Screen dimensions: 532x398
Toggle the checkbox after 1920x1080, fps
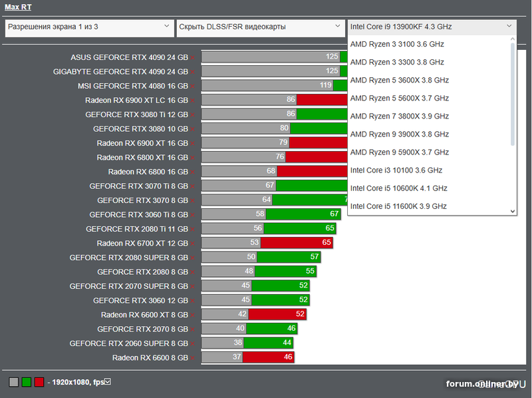point(108,382)
